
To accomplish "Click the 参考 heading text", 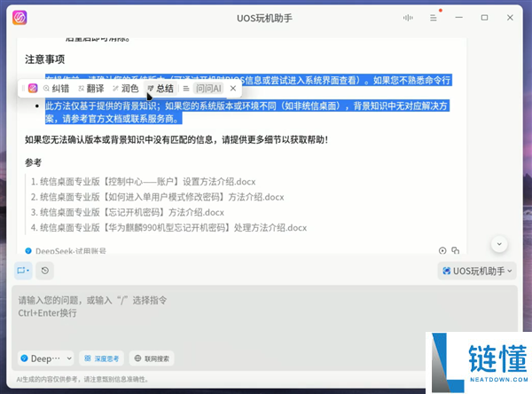I will [34, 162].
